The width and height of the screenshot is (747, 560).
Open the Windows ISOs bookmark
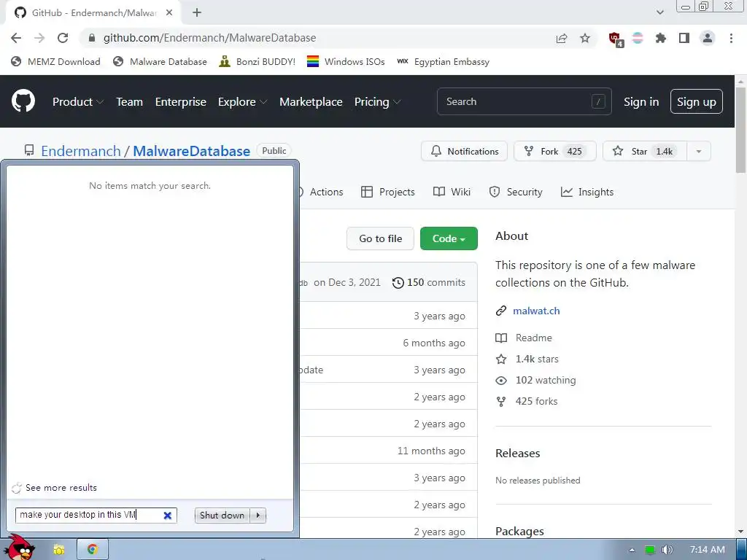point(346,61)
